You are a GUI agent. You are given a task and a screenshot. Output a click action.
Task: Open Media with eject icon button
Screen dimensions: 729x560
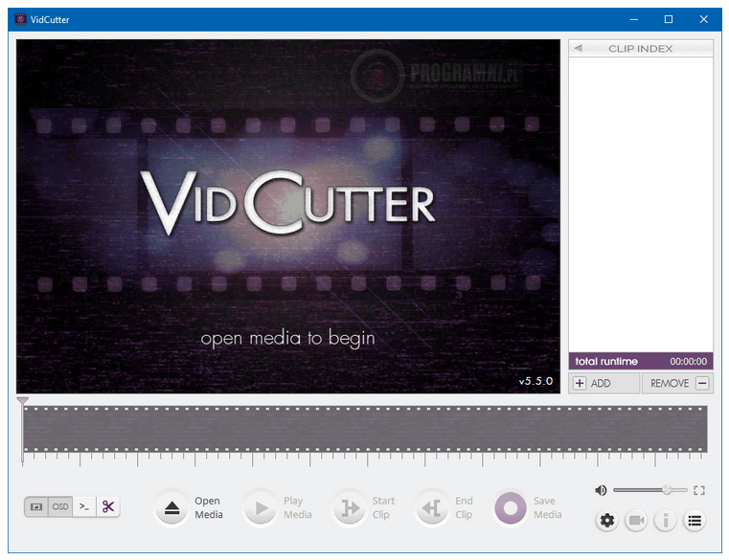(x=171, y=507)
